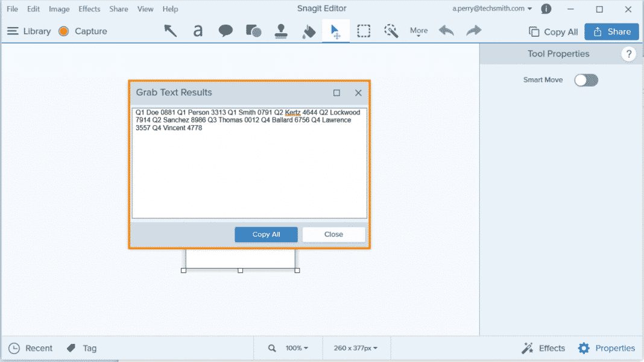Select the Shape tool
Viewport: 644px width, 362px height.
253,31
